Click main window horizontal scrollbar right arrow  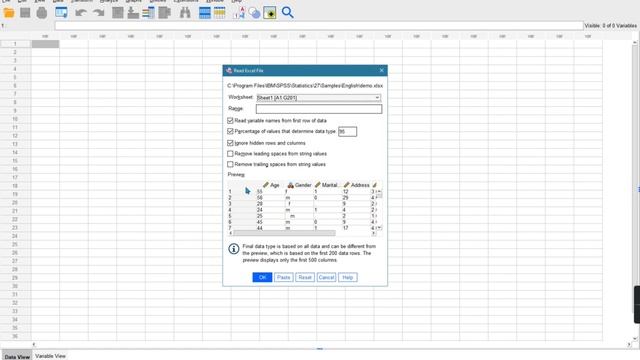(629, 344)
